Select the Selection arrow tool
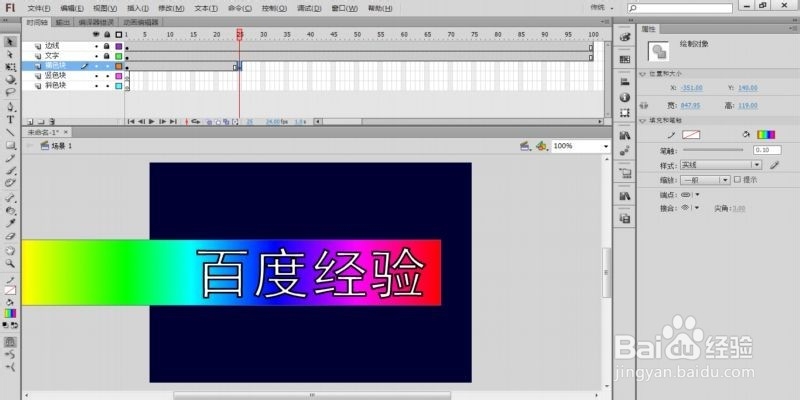This screenshot has width=800, height=400. (x=10, y=41)
